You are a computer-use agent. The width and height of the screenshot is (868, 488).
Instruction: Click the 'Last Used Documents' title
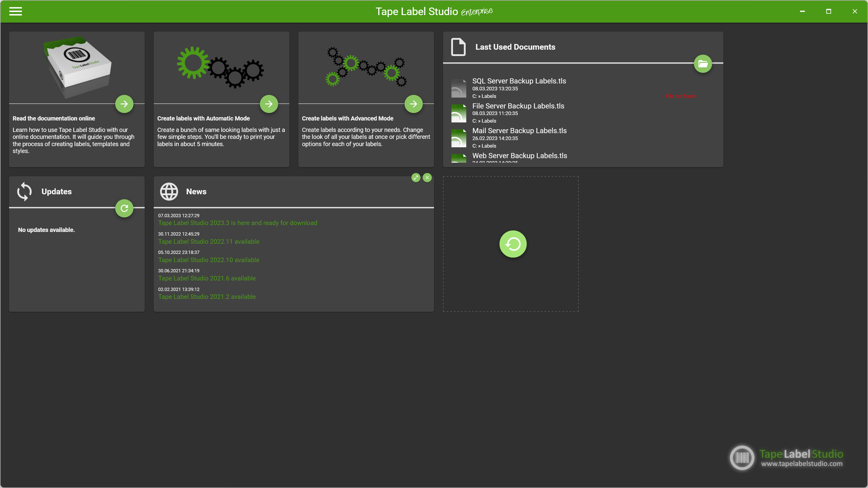tap(515, 47)
